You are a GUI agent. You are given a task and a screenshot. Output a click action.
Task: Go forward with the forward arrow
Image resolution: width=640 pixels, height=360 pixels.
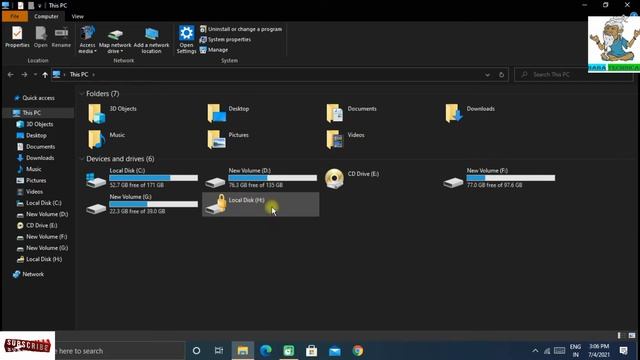[x=24, y=75]
